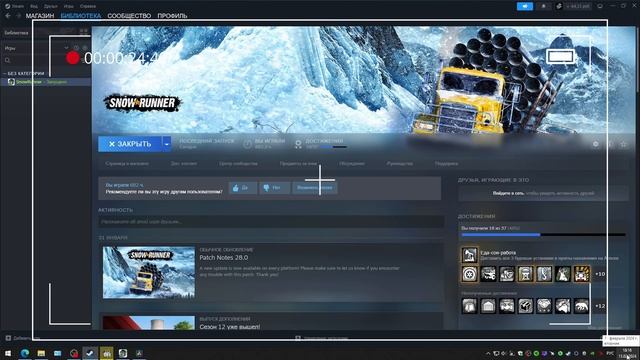Click the ВЫ ИГРАЛИ clock icon
Viewport: 640px width, 360px height.
pos(248,144)
